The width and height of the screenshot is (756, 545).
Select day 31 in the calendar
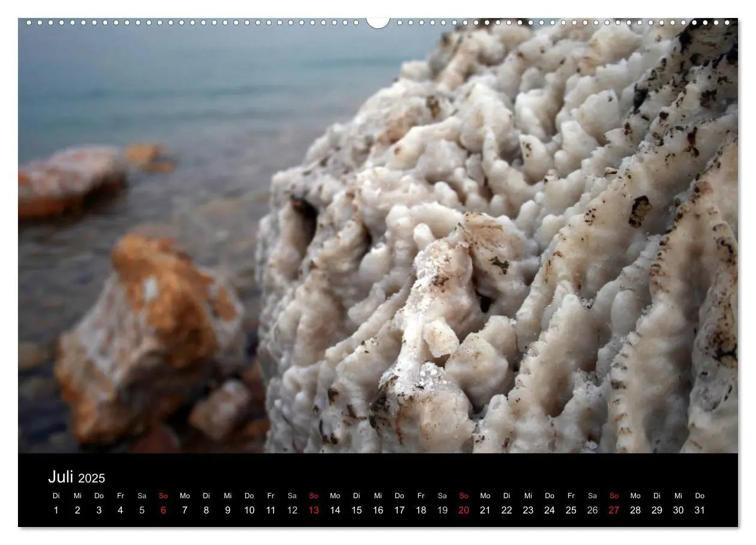[700, 510]
